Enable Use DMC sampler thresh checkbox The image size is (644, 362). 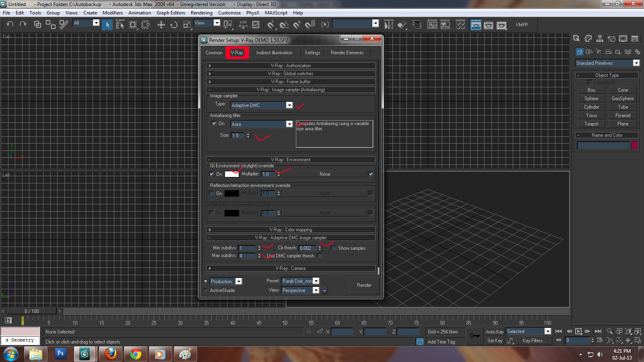tap(320, 256)
